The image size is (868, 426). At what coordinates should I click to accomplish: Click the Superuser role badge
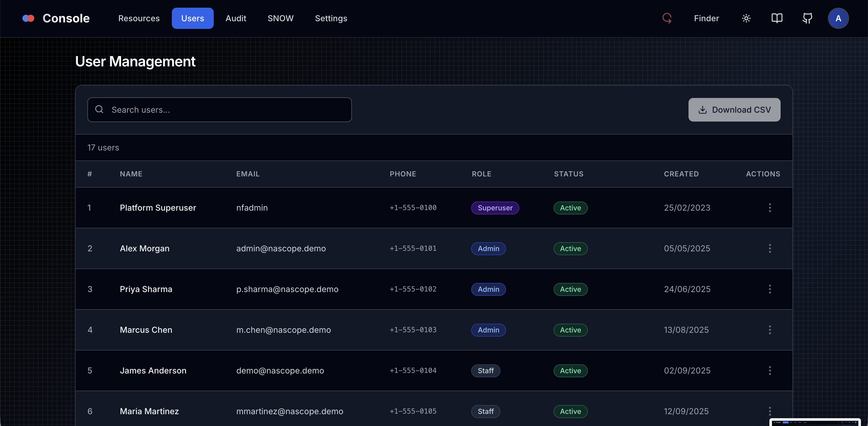point(495,208)
